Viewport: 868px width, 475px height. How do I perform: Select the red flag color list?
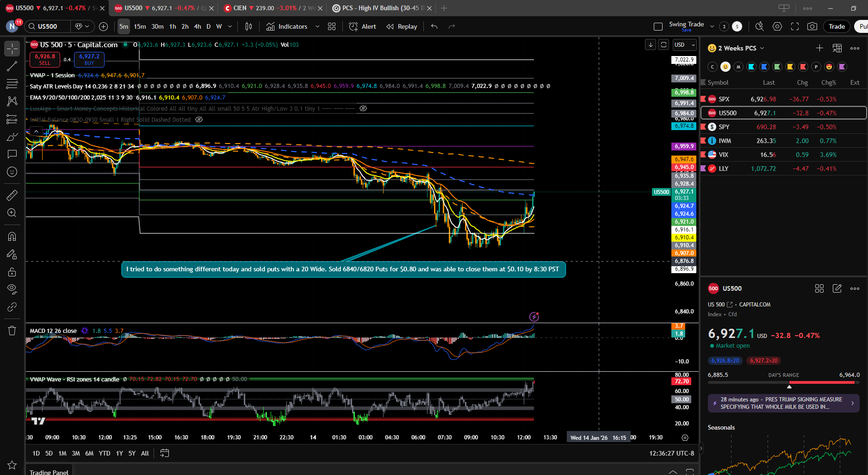[803, 67]
